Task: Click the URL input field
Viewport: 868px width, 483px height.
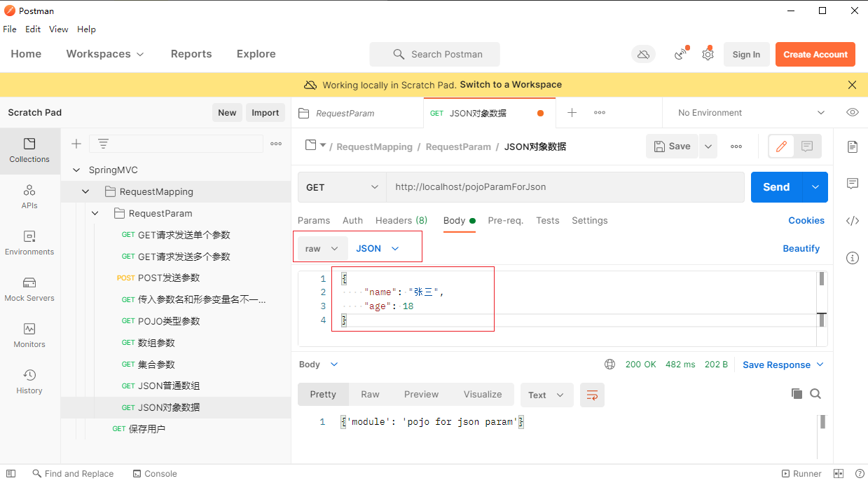Action: click(x=565, y=187)
